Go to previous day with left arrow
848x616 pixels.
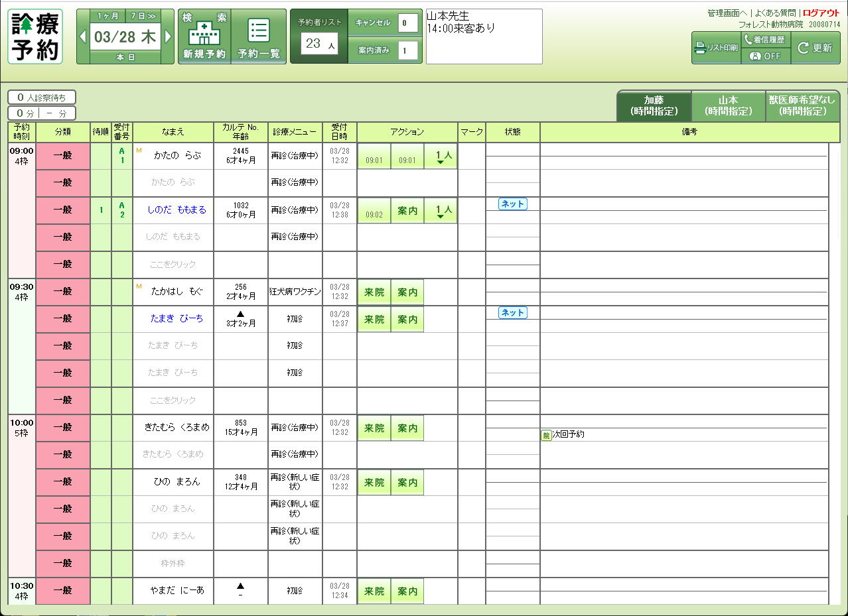tap(83, 37)
